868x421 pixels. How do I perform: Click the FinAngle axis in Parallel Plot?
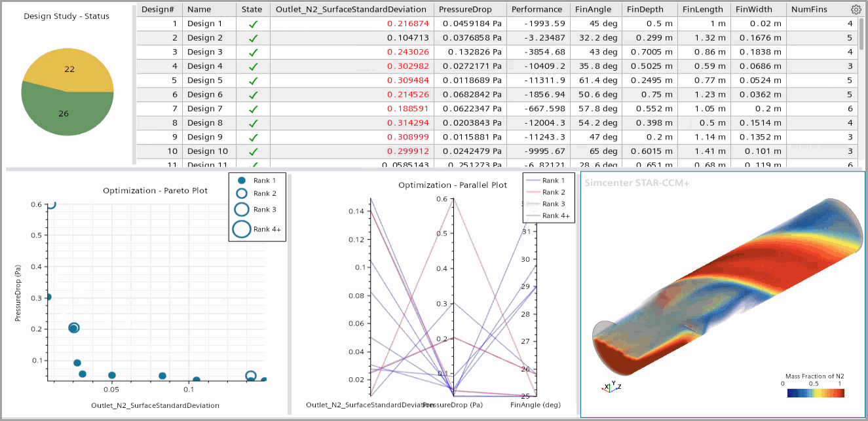(536, 295)
